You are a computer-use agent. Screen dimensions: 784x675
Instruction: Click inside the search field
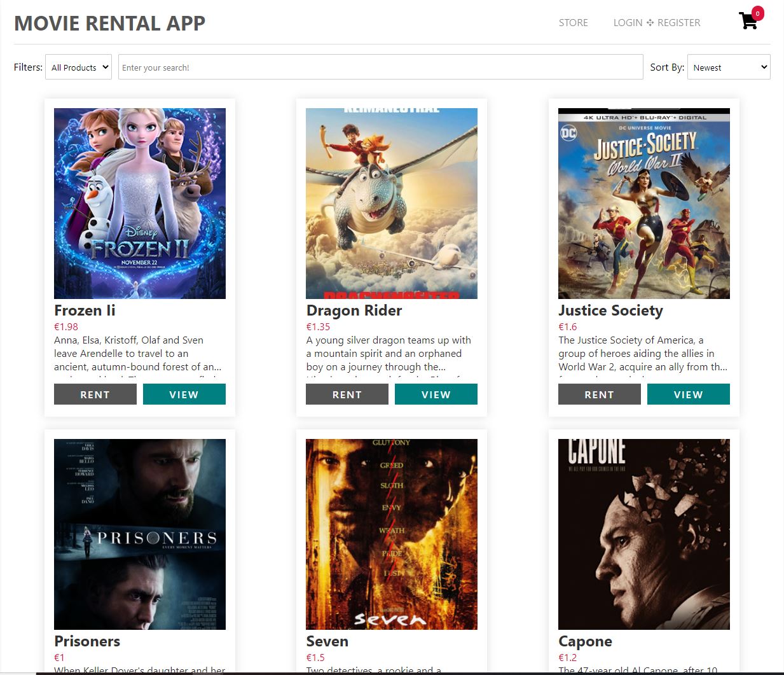coord(380,67)
